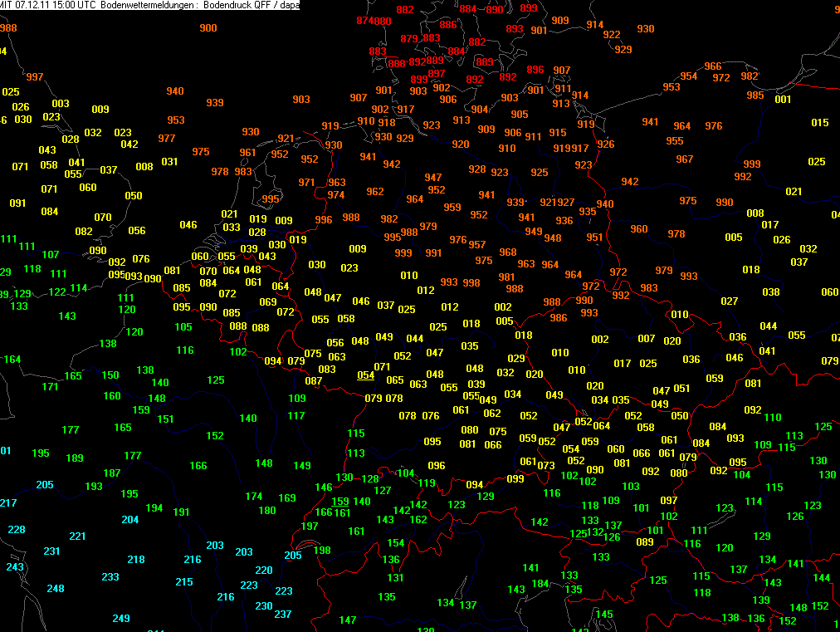Click the orange station value 997

point(35,76)
